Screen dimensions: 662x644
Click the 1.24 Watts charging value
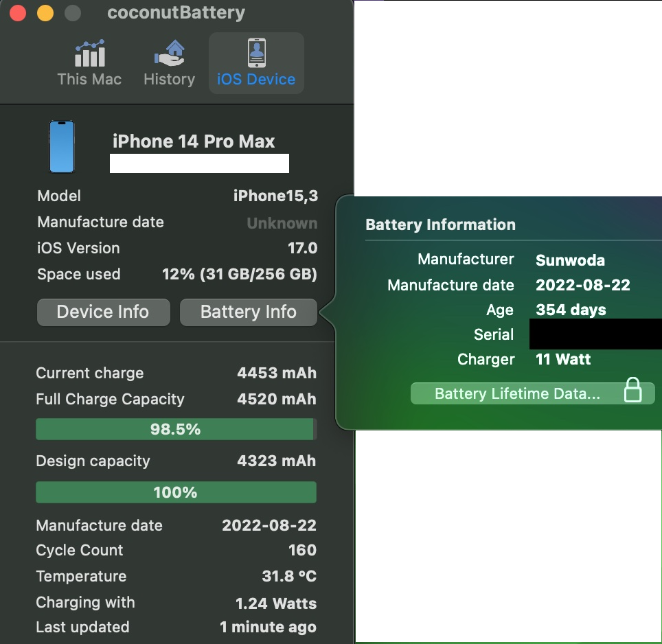coord(276,603)
